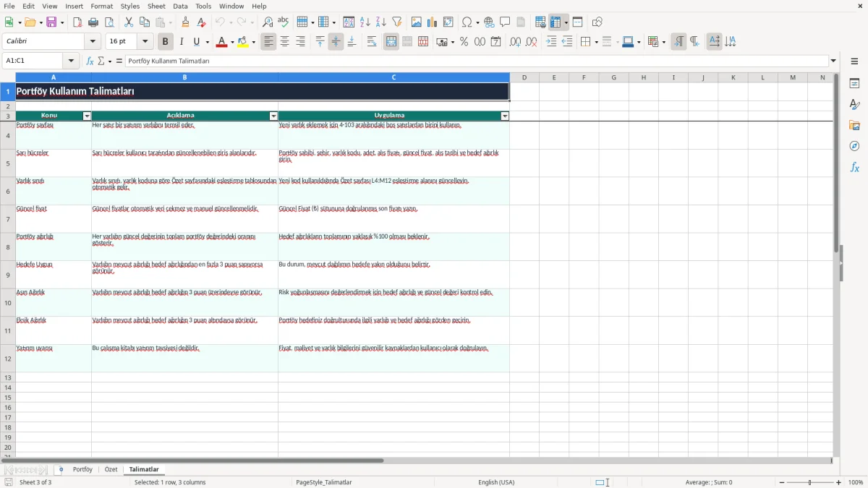Open the Uygulama column filter dropdown

(505, 116)
